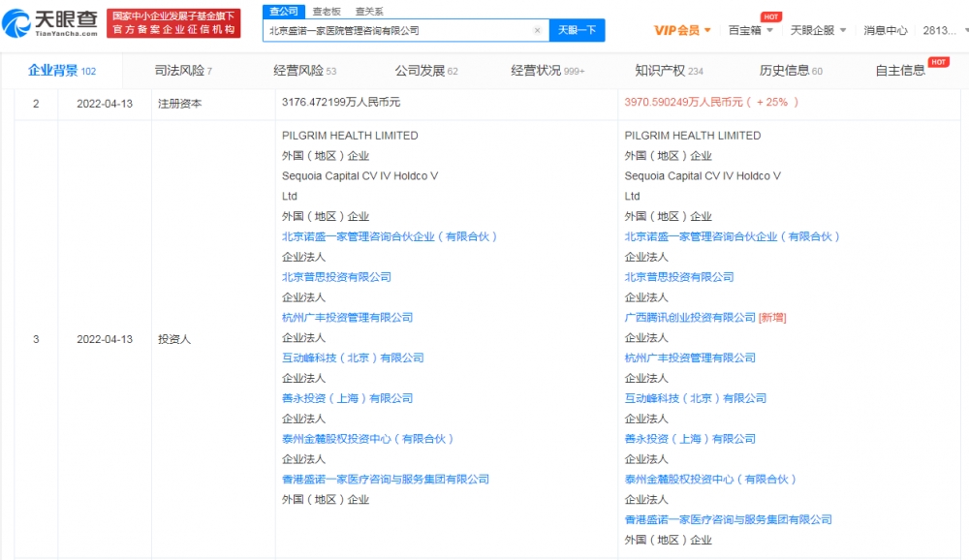Open the 知识产权 tab
This screenshot has height=560, width=969.
[669, 71]
